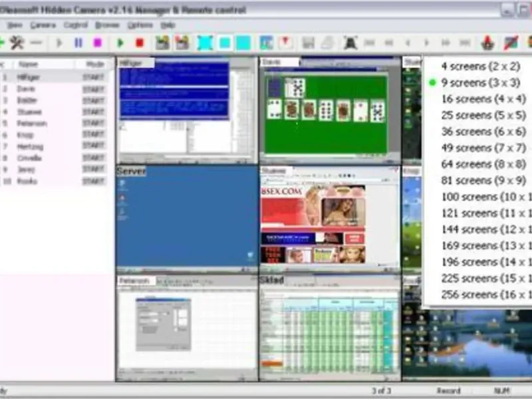Click the second save-picture floppy icon with red mark
532x399 pixels.
(182, 43)
